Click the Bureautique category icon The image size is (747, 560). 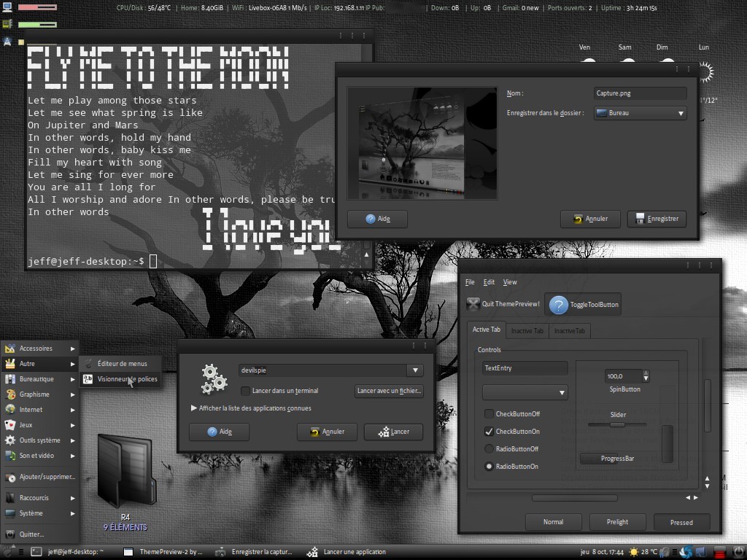(x=10, y=379)
